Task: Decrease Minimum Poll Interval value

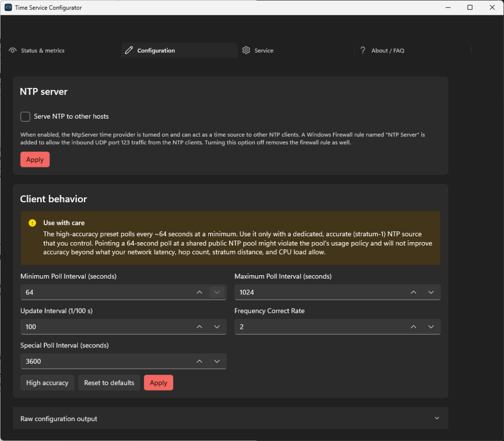Action: pyautogui.click(x=217, y=292)
